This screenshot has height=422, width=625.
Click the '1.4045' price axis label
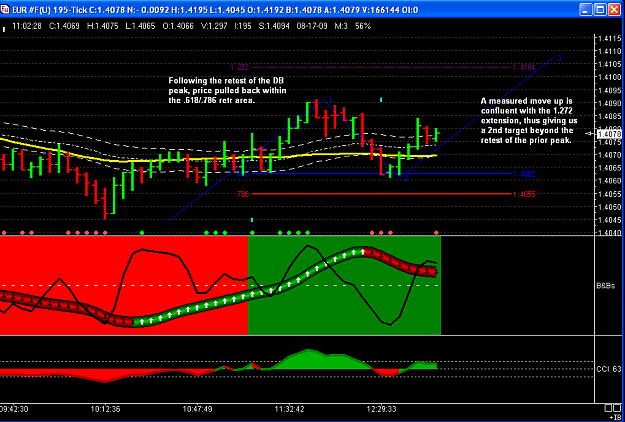coord(609,220)
